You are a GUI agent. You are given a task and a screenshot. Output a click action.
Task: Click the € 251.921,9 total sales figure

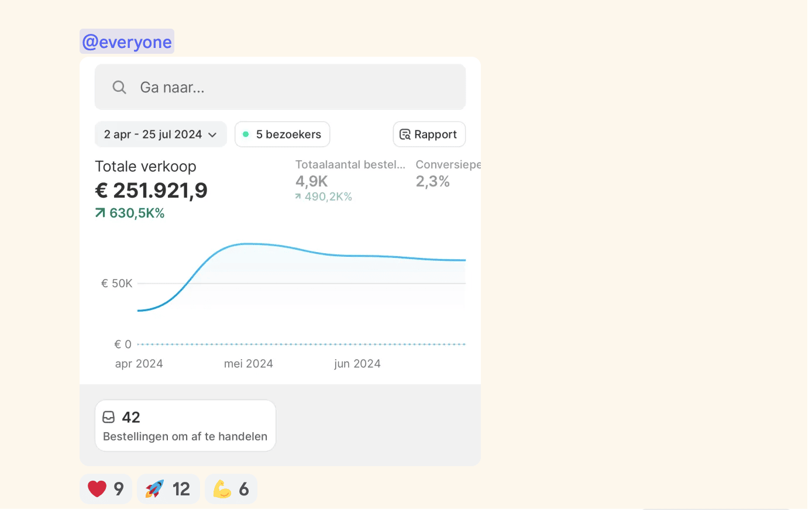[x=151, y=191]
